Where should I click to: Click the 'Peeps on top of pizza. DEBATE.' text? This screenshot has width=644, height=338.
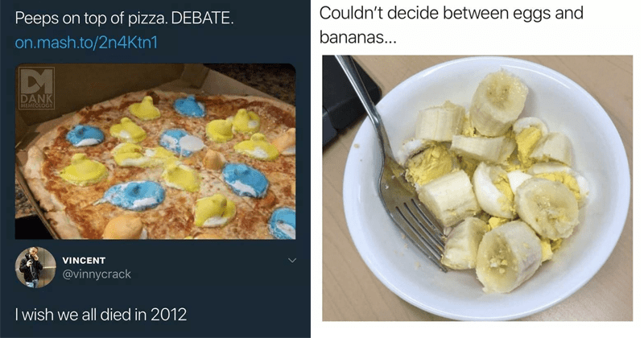pyautogui.click(x=125, y=19)
